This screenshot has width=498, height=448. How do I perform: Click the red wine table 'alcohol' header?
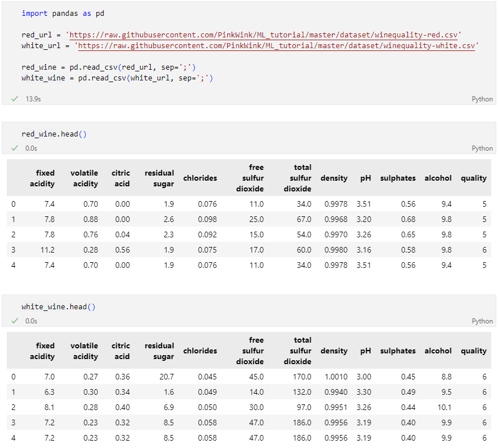pos(438,178)
